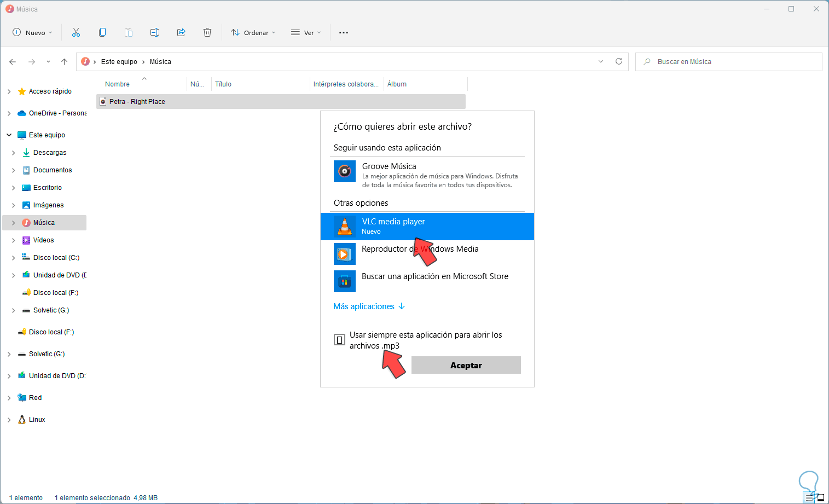Open the Ver view dropdown

306,33
